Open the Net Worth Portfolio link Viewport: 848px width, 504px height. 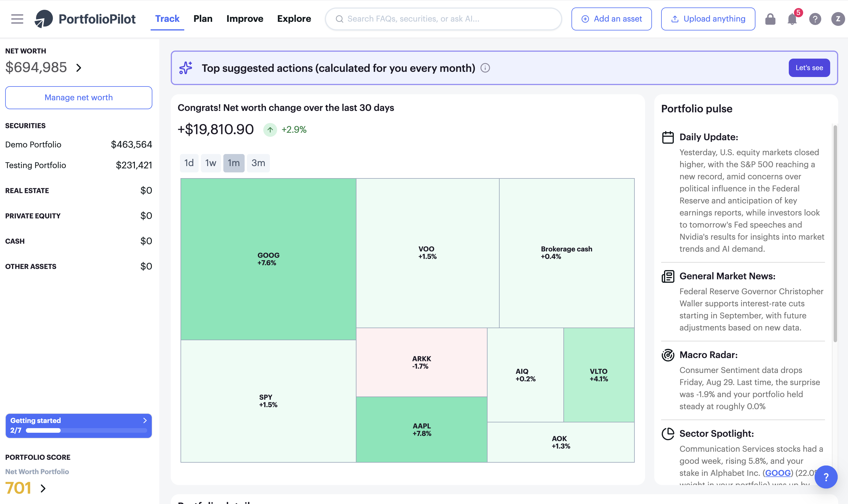[x=37, y=472]
